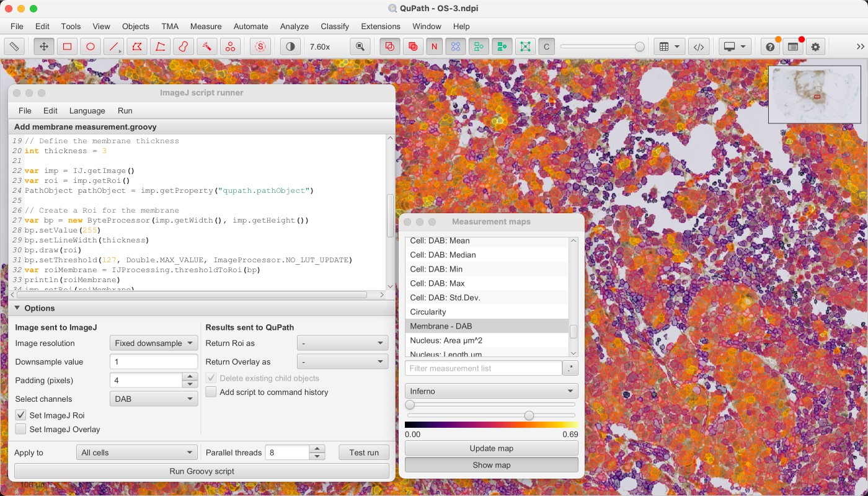Select Circularity measurement in list
Viewport: 868px width, 496px height.
[x=487, y=312]
